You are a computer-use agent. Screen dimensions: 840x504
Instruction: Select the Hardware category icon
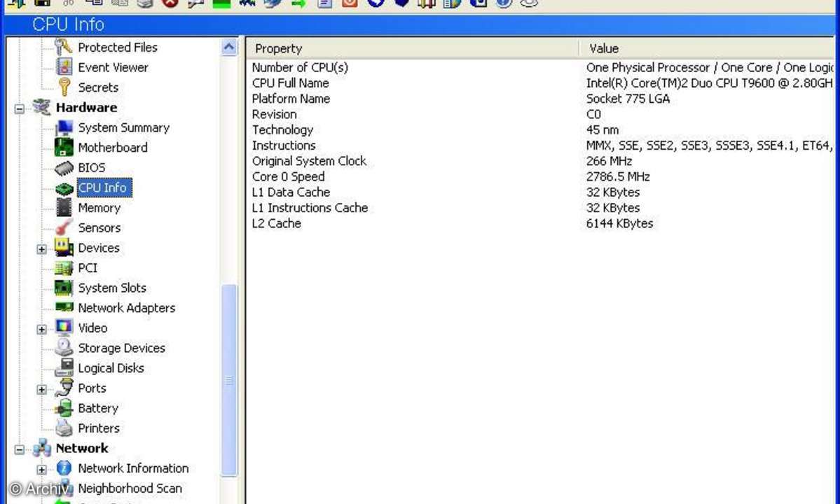click(42, 107)
